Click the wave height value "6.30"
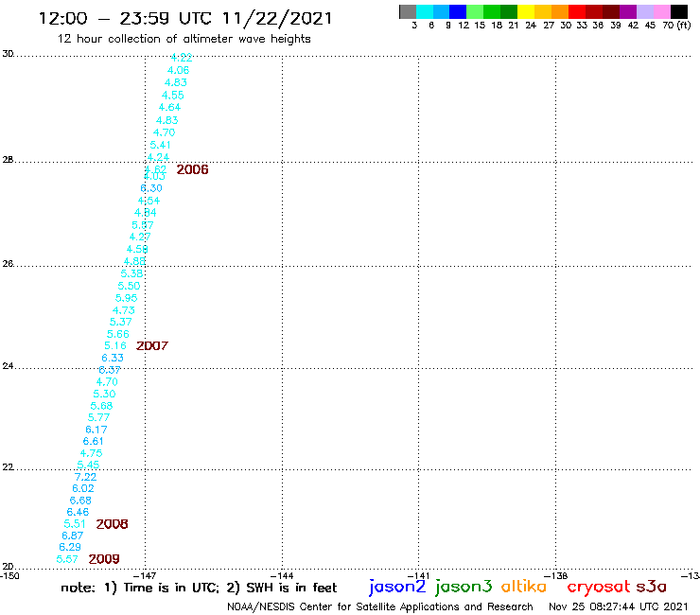 [x=151, y=188]
